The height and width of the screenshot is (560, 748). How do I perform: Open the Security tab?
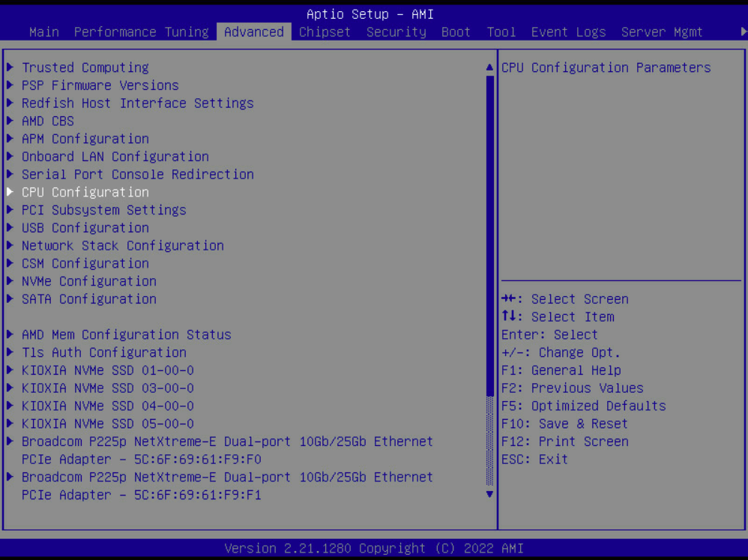click(396, 32)
